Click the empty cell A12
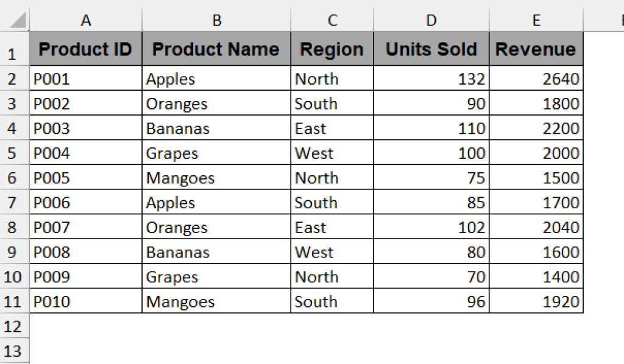624x364 pixels. pos(85,326)
